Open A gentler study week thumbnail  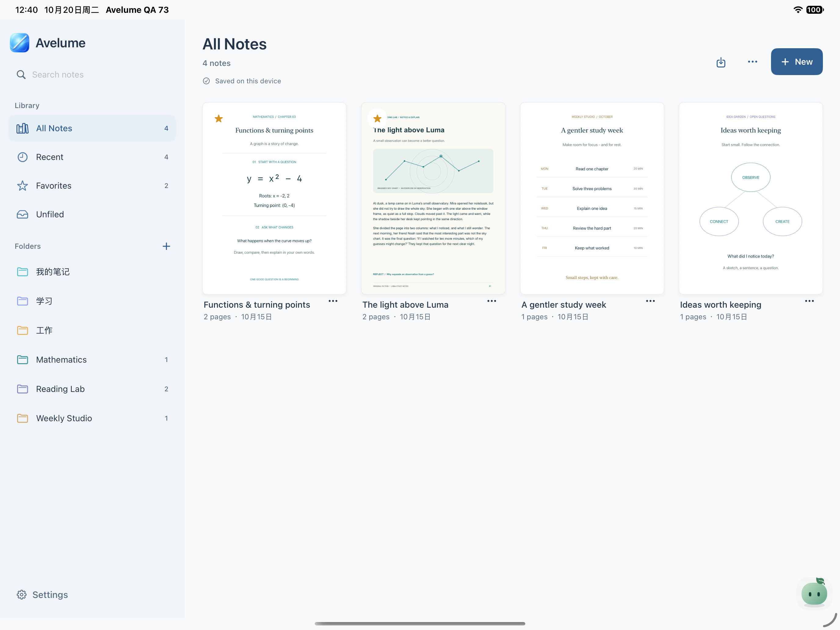(592, 198)
